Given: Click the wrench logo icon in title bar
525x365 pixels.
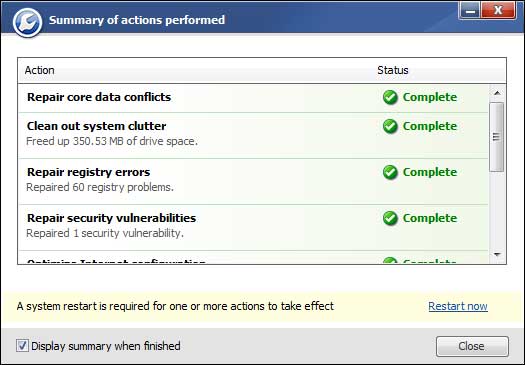Looking at the screenshot, I should 27,22.
